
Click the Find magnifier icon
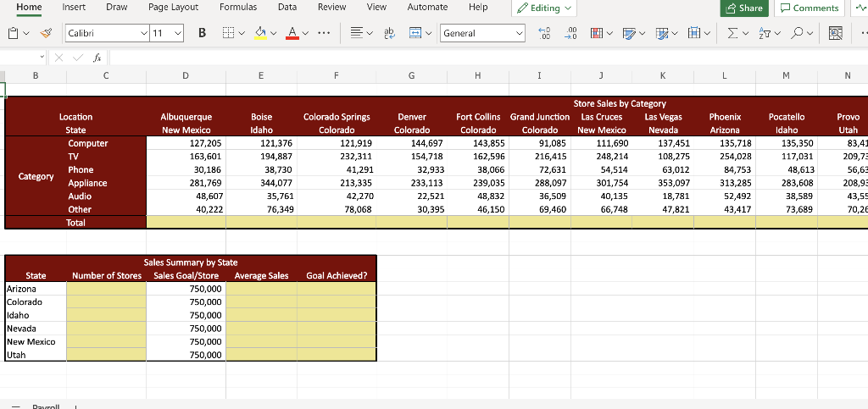point(797,33)
